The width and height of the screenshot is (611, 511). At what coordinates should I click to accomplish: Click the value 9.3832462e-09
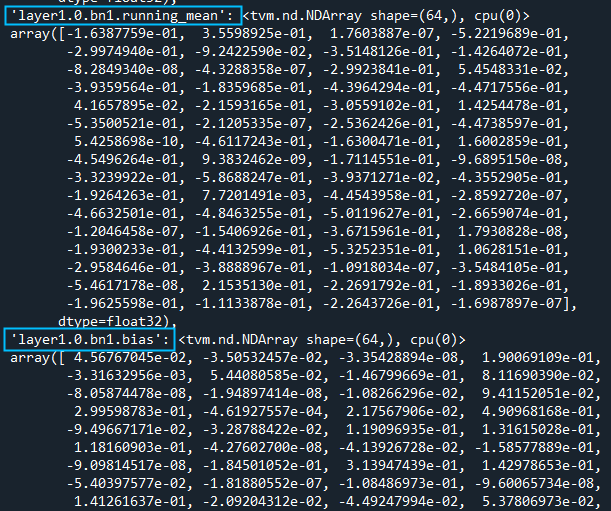(254, 159)
